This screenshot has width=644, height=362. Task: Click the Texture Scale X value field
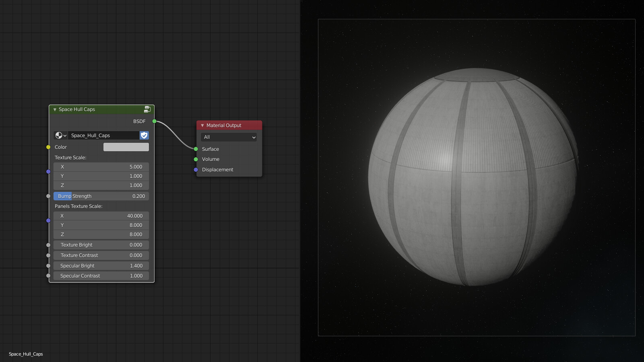pyautogui.click(x=101, y=167)
